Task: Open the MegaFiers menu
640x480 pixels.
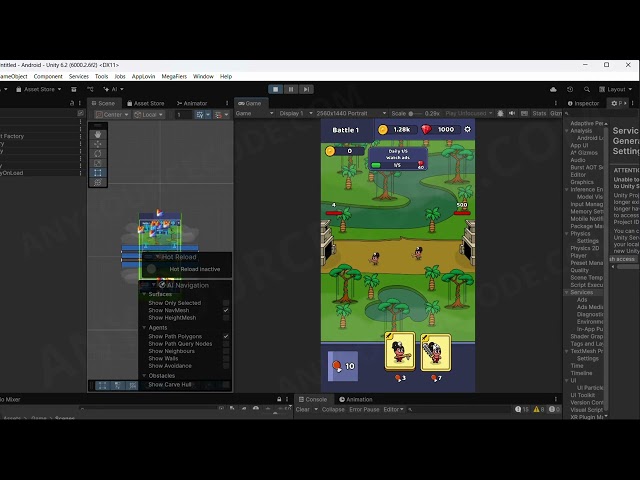Action: pos(174,76)
